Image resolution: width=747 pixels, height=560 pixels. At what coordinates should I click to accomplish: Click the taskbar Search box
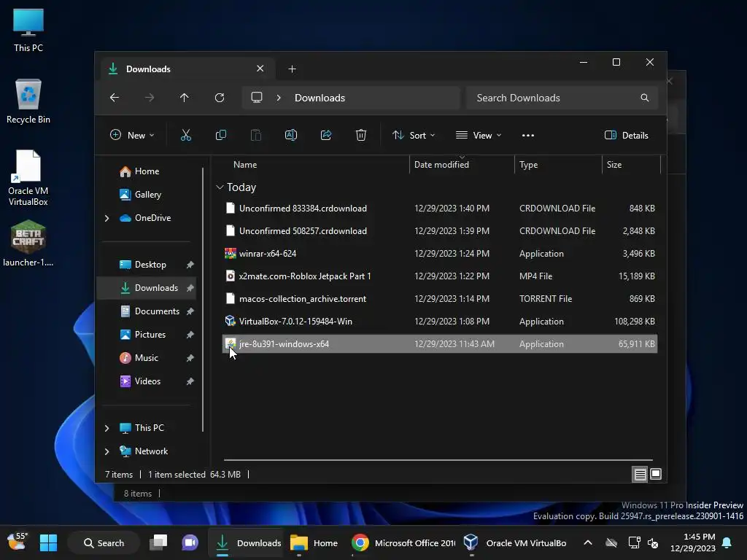pyautogui.click(x=104, y=542)
